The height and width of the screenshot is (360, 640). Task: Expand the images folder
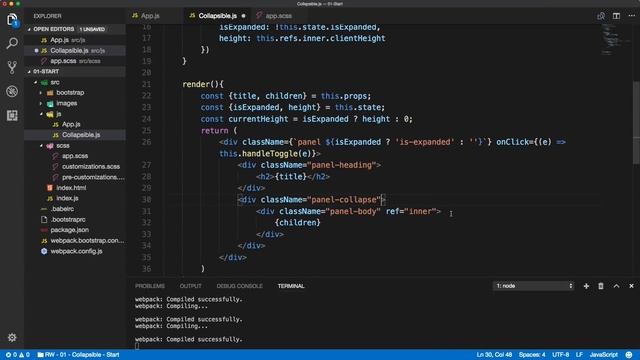pyautogui.click(x=41, y=104)
